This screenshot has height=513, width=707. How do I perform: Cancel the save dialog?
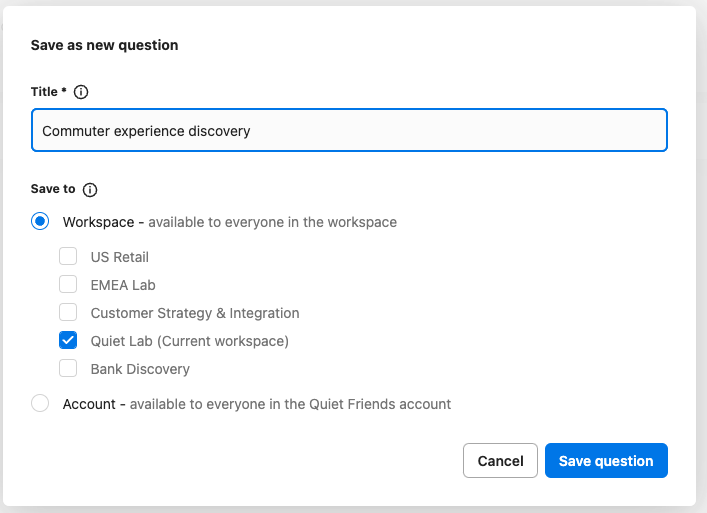[x=500, y=460]
